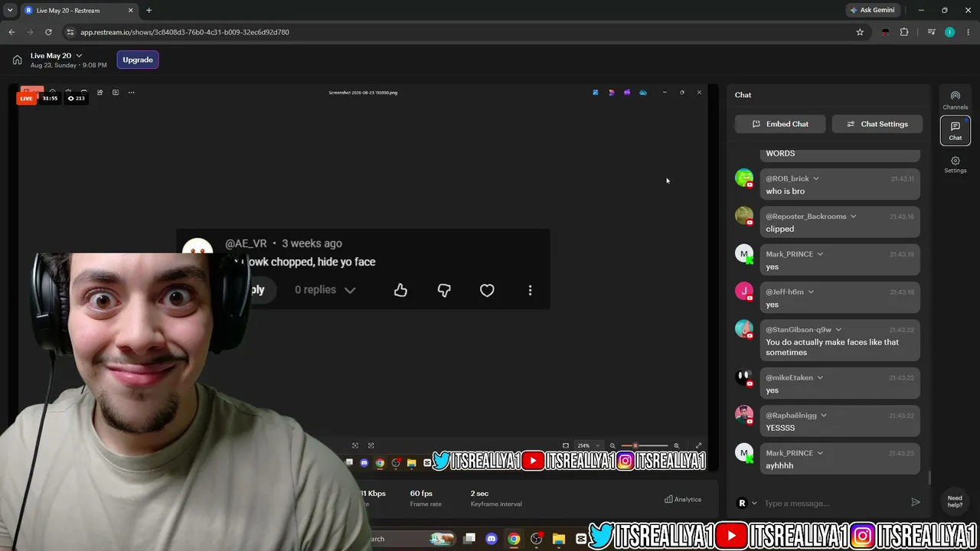Expand the channel selector chevron beside message box
Viewport: 980px width, 551px height.
[754, 504]
